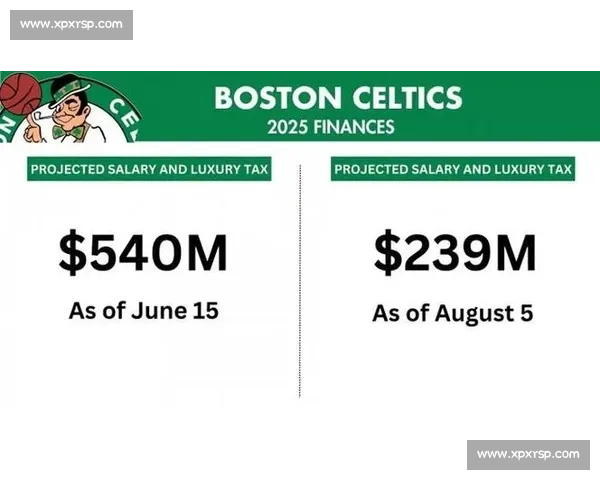Click the dollar sign in $540M
Image resolution: width=600 pixels, height=480 pixels.
coord(73,253)
